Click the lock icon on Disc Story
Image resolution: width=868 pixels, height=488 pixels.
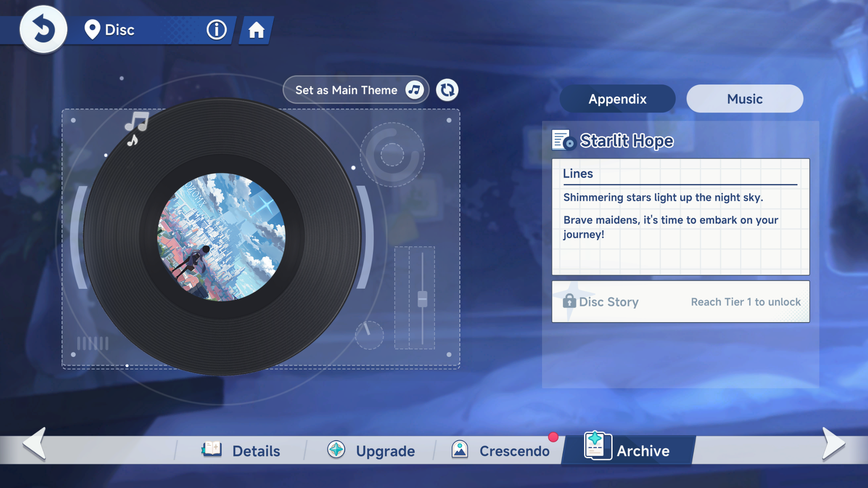[x=569, y=301]
